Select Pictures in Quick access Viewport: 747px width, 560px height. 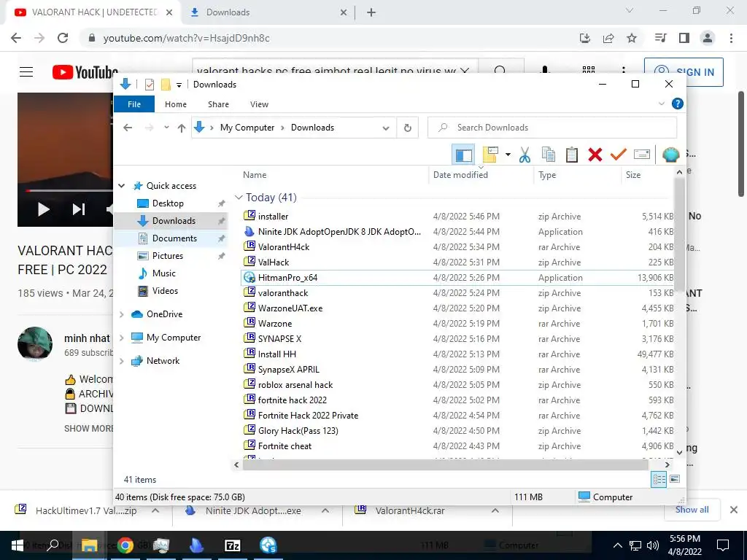168,256
